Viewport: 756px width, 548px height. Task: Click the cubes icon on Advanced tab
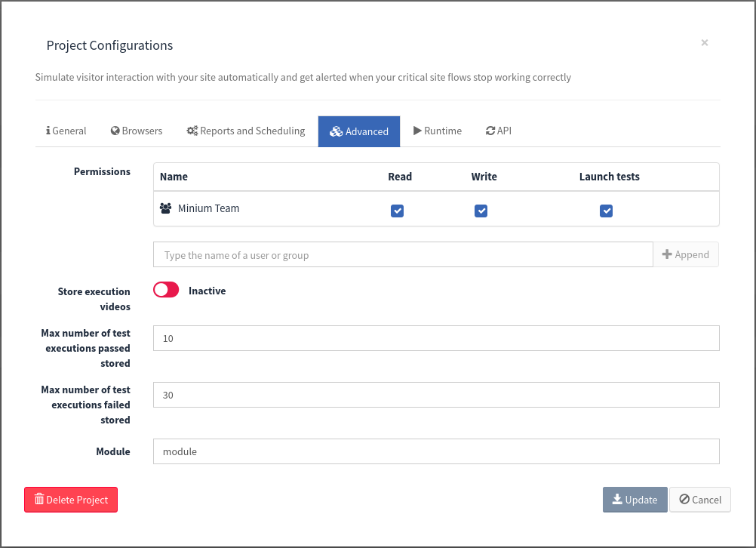coord(336,131)
